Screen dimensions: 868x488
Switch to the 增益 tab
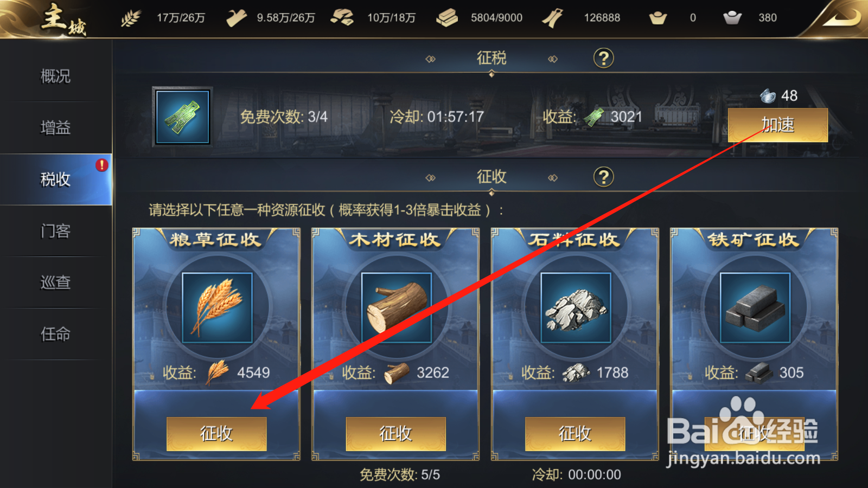(x=56, y=127)
